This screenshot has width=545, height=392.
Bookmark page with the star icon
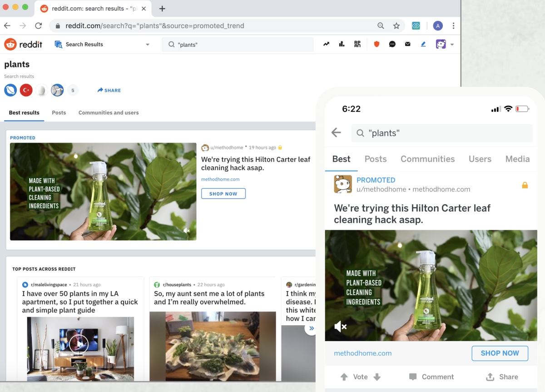[x=396, y=26]
